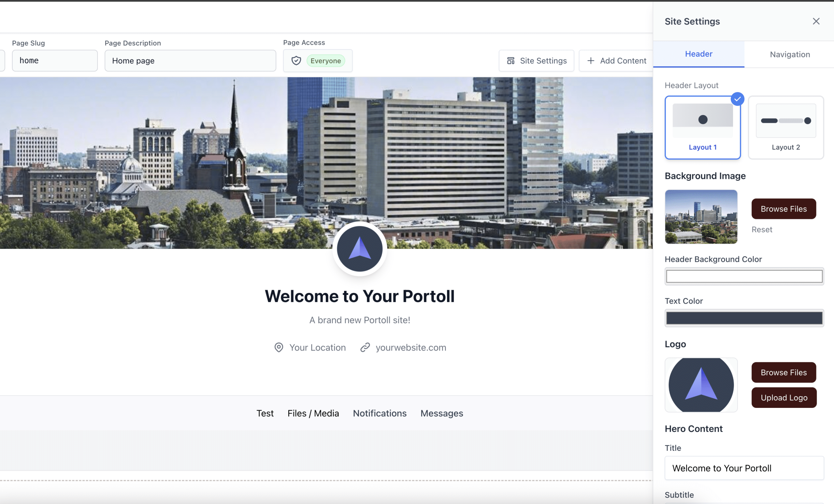The width and height of the screenshot is (834, 504).
Task: Switch to the Navigation tab
Action: tap(790, 54)
